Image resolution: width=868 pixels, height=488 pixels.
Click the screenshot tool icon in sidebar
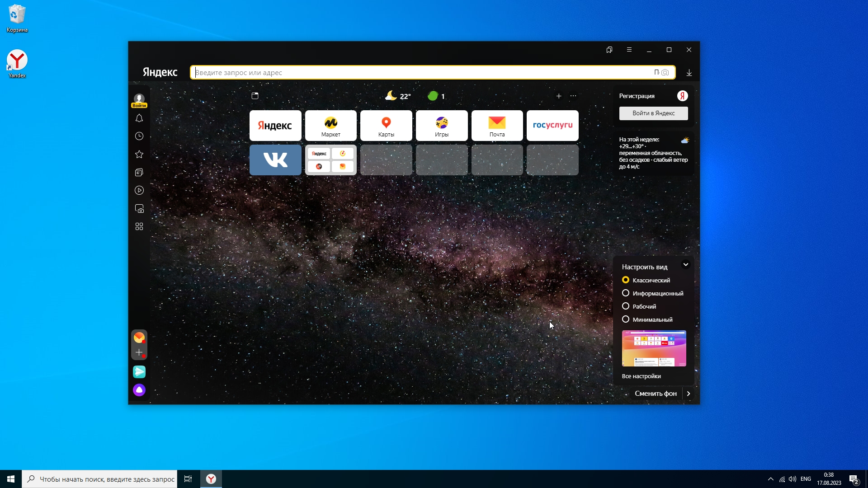tap(139, 209)
